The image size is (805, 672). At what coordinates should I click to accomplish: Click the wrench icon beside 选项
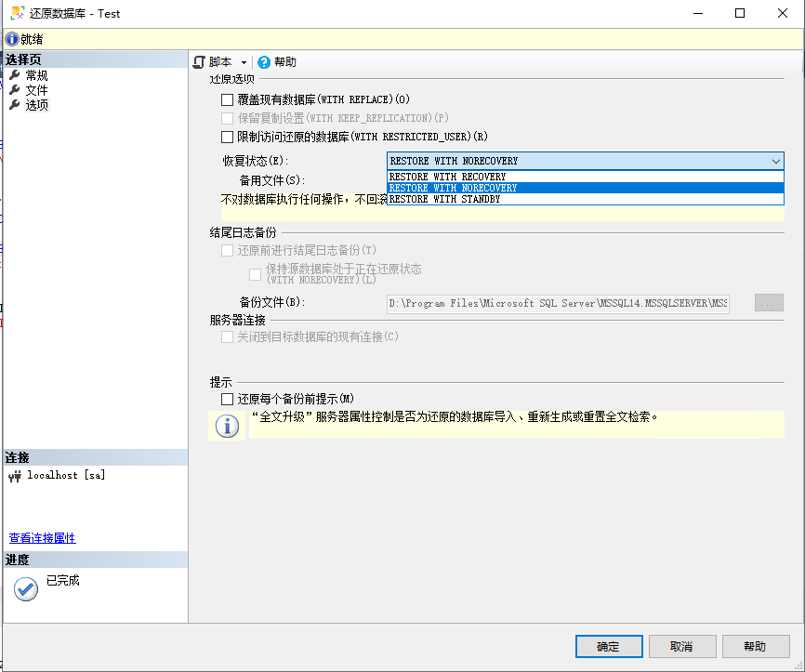coord(15,105)
